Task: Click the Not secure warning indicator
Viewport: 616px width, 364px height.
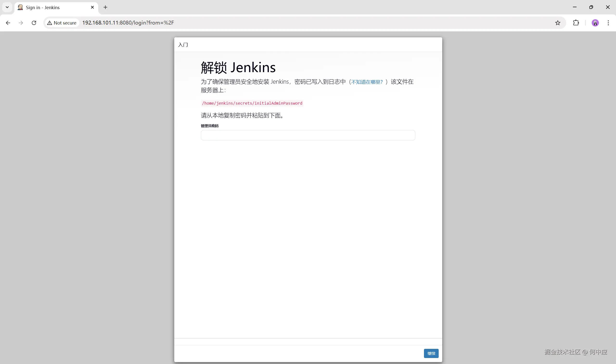Action: [62, 23]
